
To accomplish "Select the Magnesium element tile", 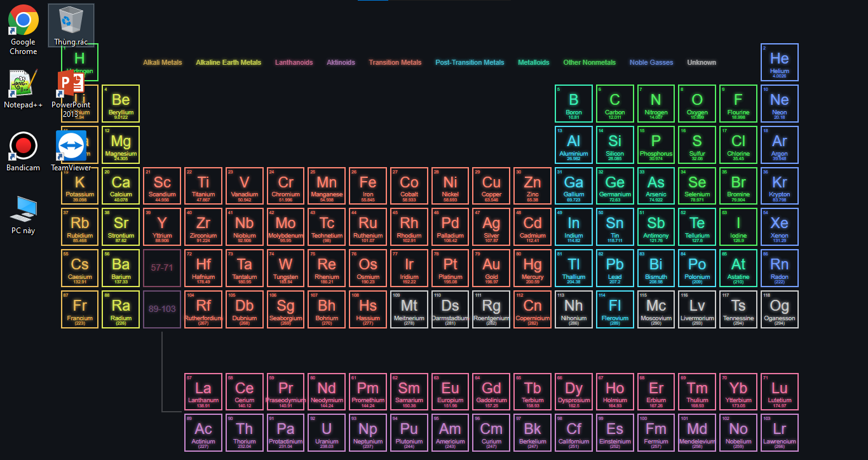I will (x=121, y=145).
